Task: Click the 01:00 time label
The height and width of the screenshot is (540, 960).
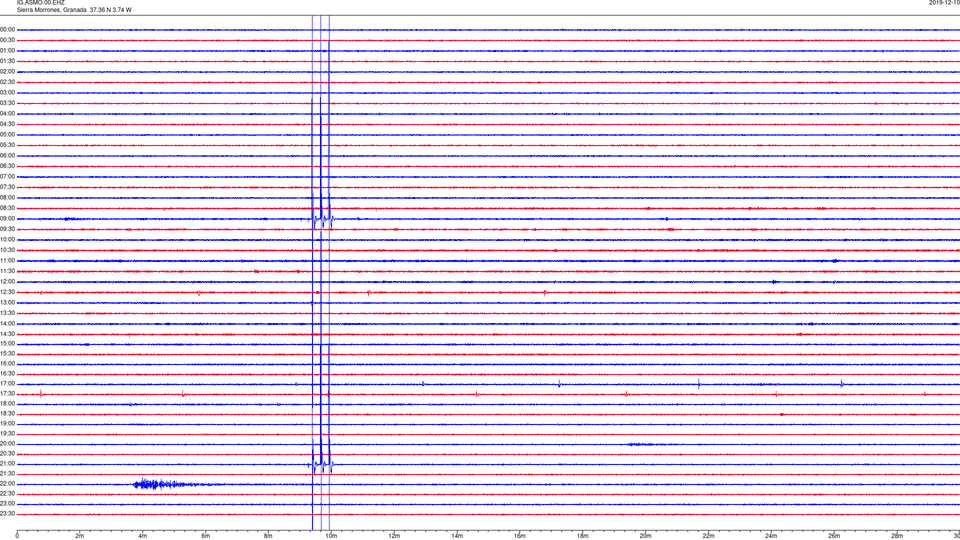Action: tap(7, 50)
